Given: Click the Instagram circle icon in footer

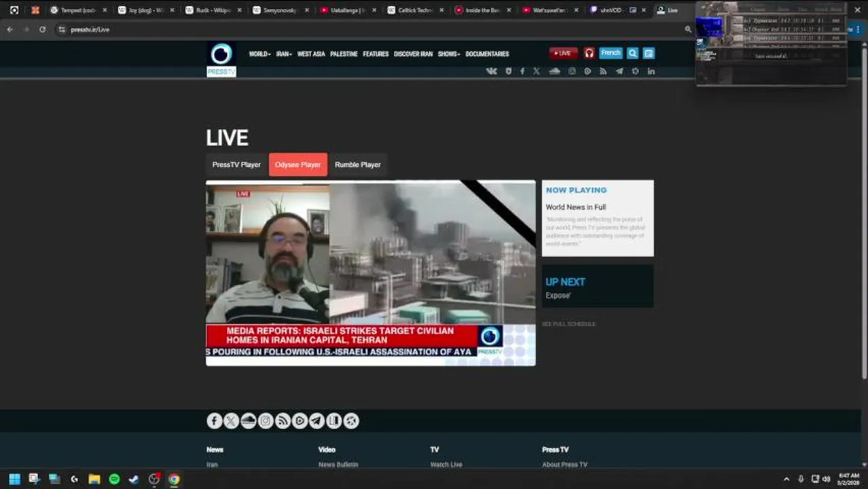Looking at the screenshot, I should [266, 421].
